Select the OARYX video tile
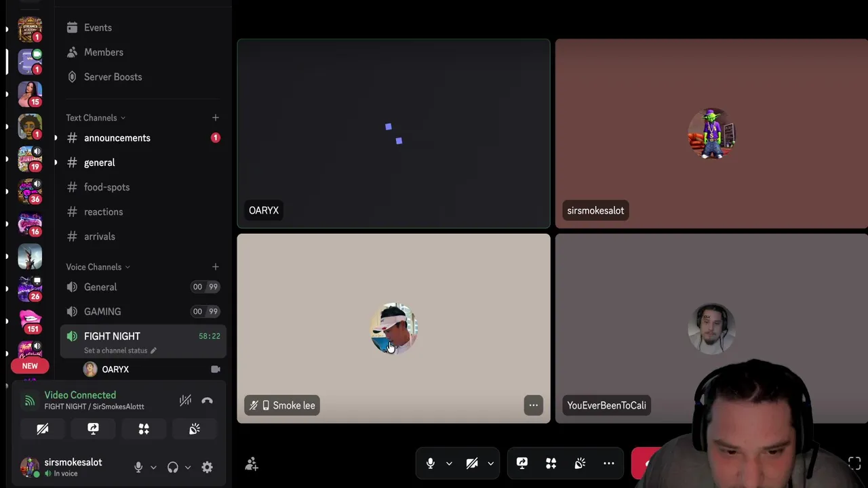The height and width of the screenshot is (488, 868). pos(393,134)
